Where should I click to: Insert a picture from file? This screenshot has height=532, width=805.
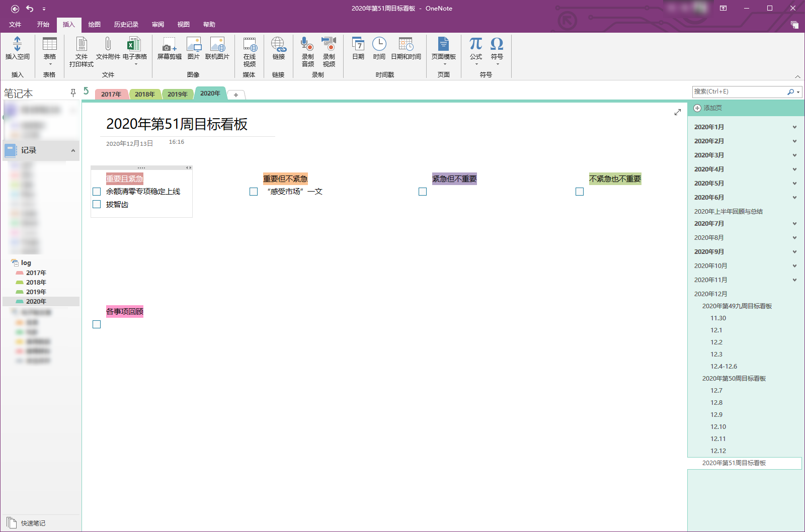(194, 49)
